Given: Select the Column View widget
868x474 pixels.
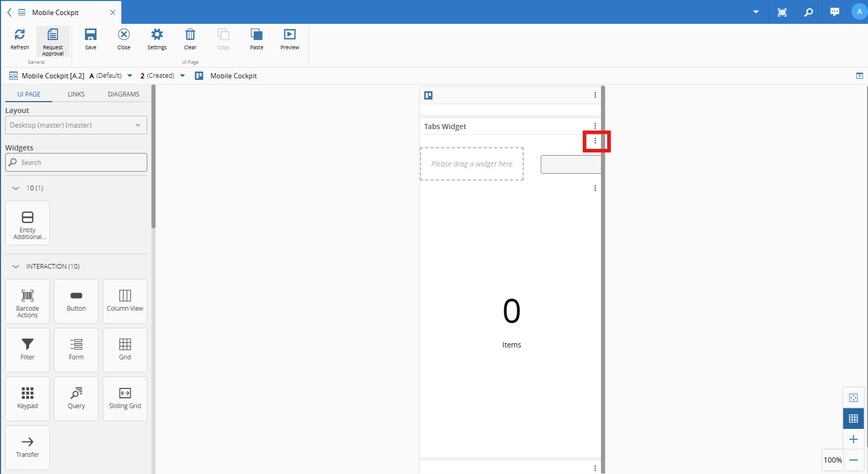Looking at the screenshot, I should coord(125,301).
